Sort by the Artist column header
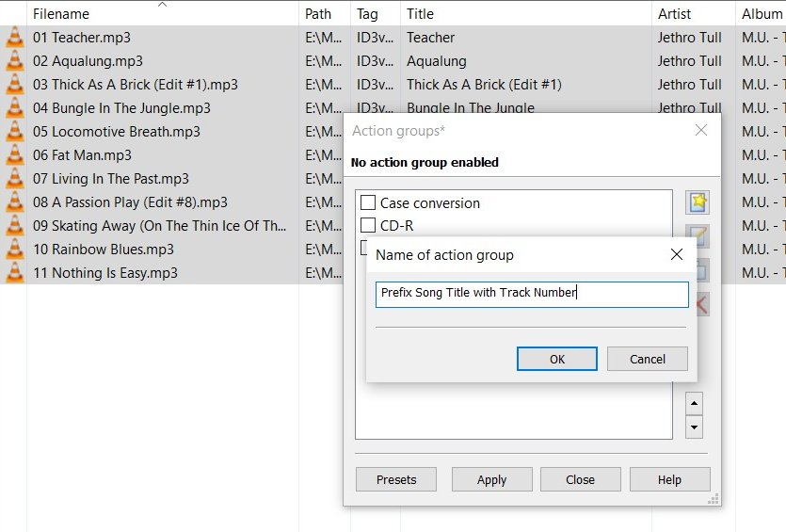Screen dimensions: 786x532 click(674, 14)
